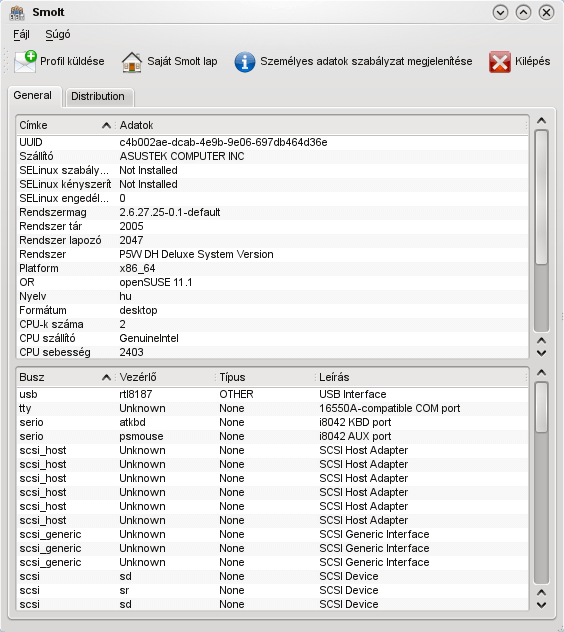This screenshot has height=632, width=564.
Task: Click lower table scrollbar bottom down arrow
Action: [541, 605]
